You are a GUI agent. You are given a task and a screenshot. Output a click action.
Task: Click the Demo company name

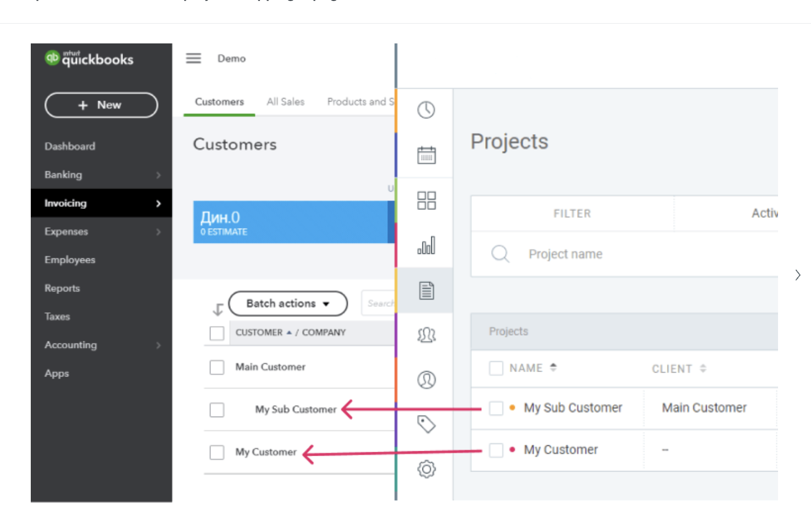231,58
